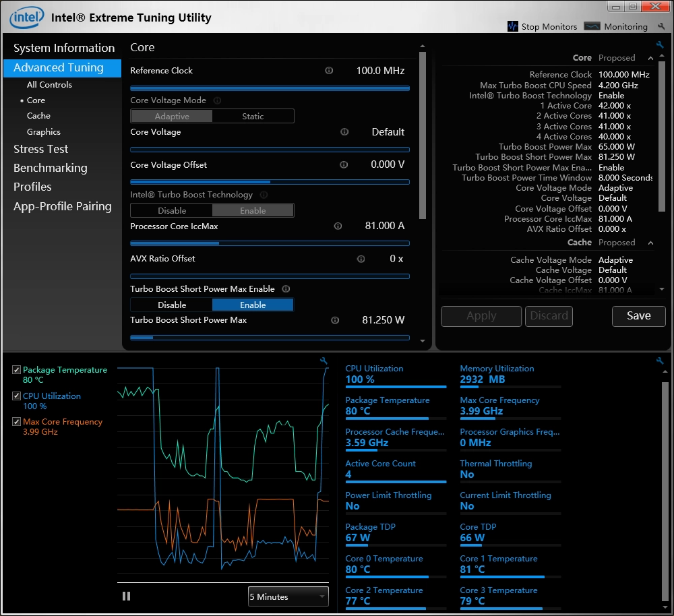
Task: Pause the monitoring graph
Action: (x=126, y=596)
